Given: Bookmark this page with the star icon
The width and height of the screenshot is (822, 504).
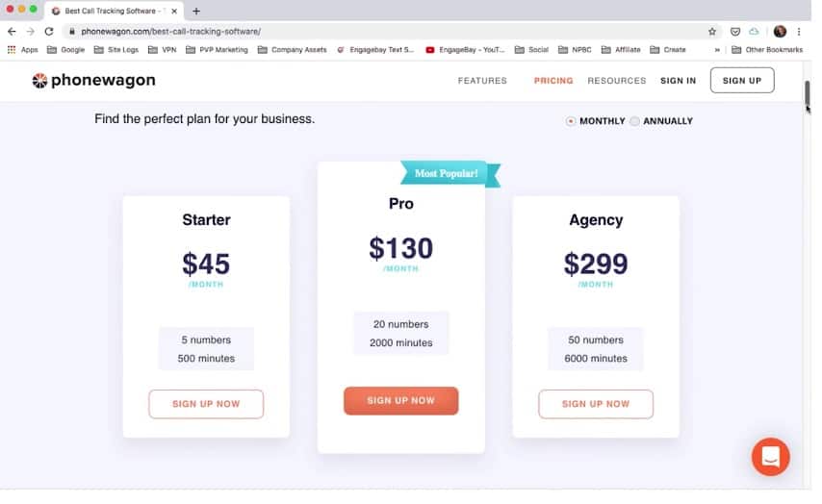Looking at the screenshot, I should tap(712, 31).
